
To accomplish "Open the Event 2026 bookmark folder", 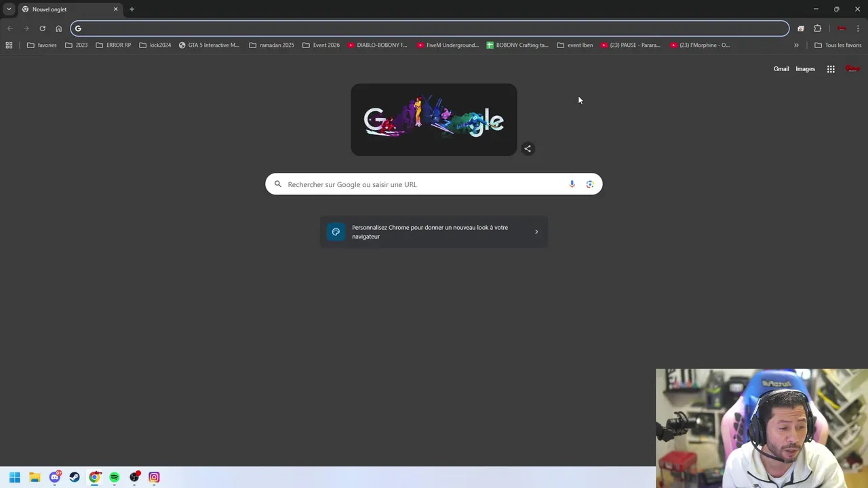I will click(x=321, y=45).
